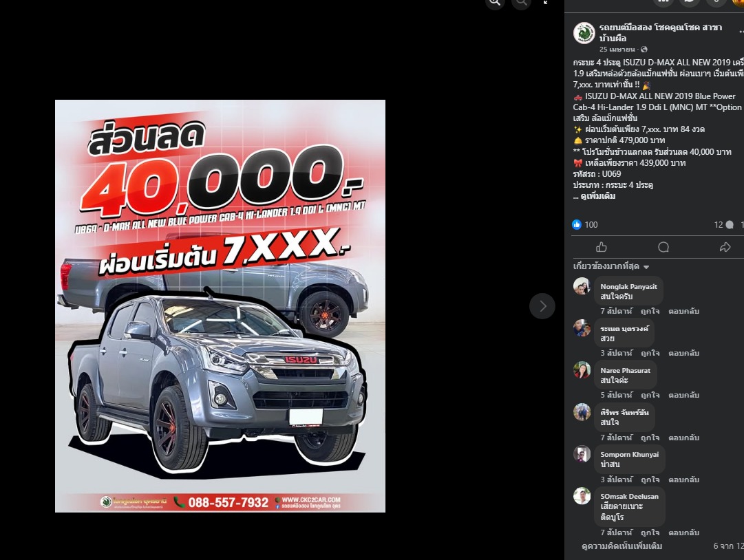
Task: Open the blue like reaction icon list
Action: pyautogui.click(x=577, y=225)
